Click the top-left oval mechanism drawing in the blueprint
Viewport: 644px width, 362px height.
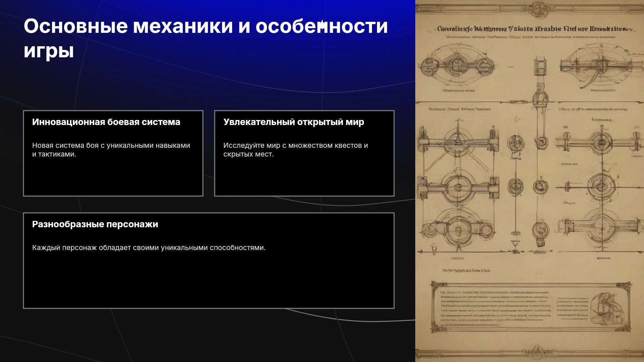[458, 65]
